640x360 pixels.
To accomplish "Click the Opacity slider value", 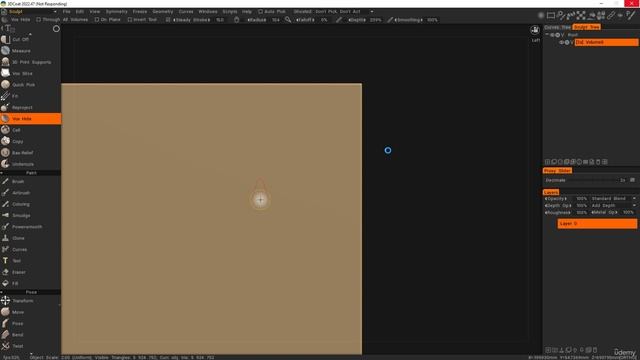I will click(x=581, y=199).
